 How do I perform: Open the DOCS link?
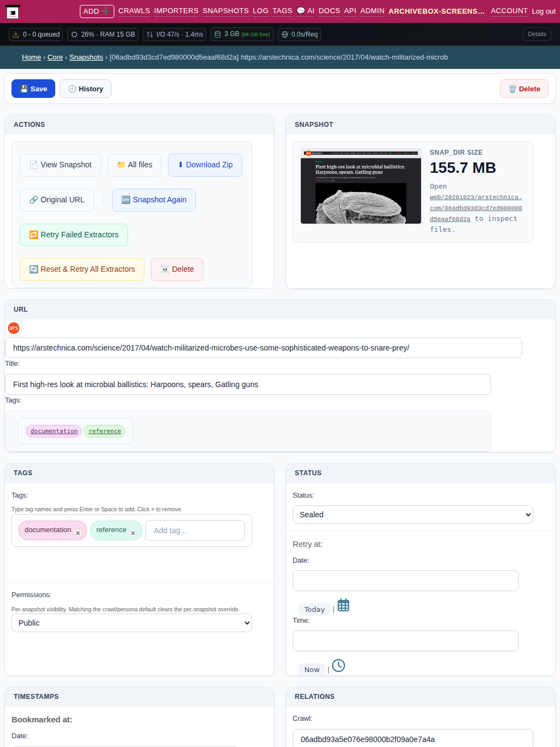click(x=329, y=11)
